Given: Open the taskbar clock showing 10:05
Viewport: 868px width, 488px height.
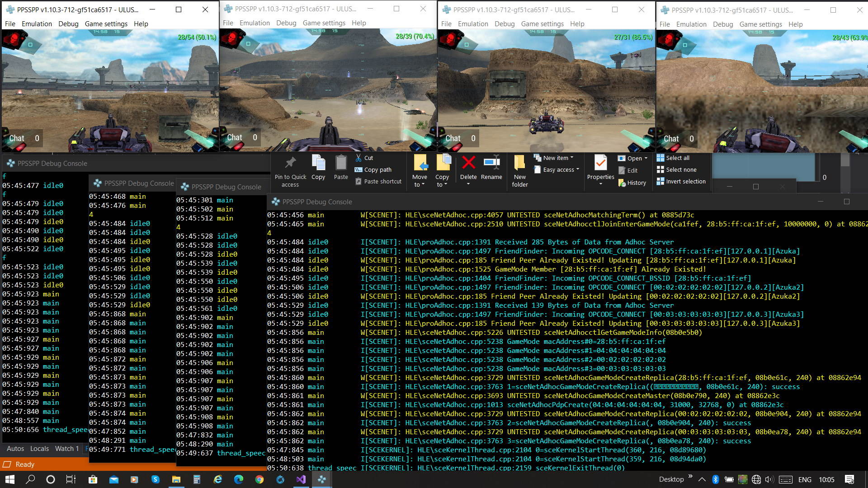Looking at the screenshot, I should pyautogui.click(x=826, y=479).
